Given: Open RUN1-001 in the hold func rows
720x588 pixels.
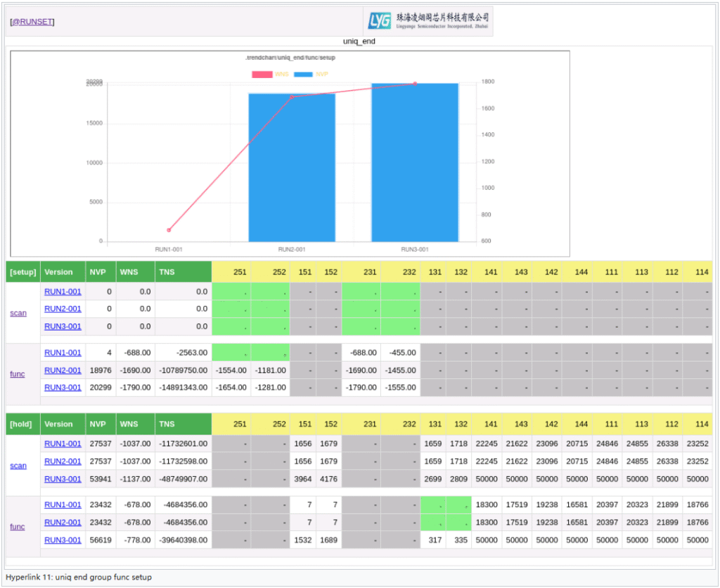Looking at the screenshot, I should coord(63,505).
